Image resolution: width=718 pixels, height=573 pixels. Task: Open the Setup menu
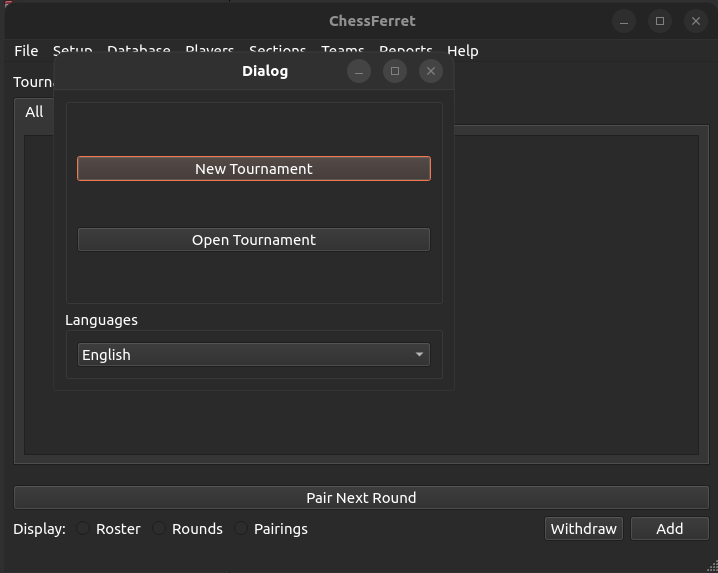coord(72,49)
